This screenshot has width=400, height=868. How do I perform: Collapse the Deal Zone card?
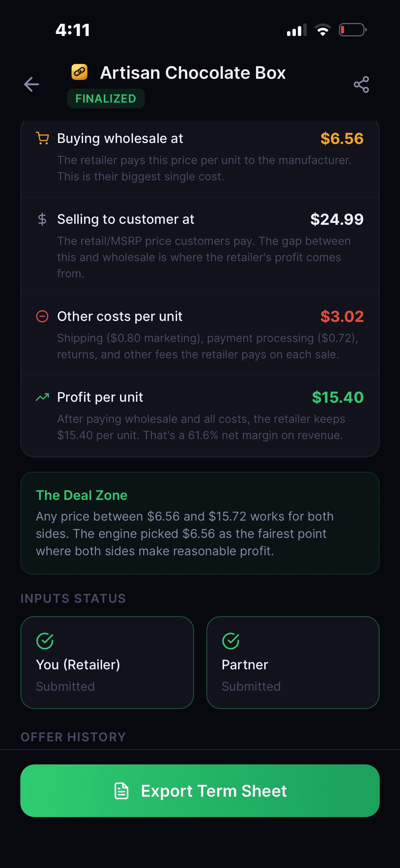200,523
